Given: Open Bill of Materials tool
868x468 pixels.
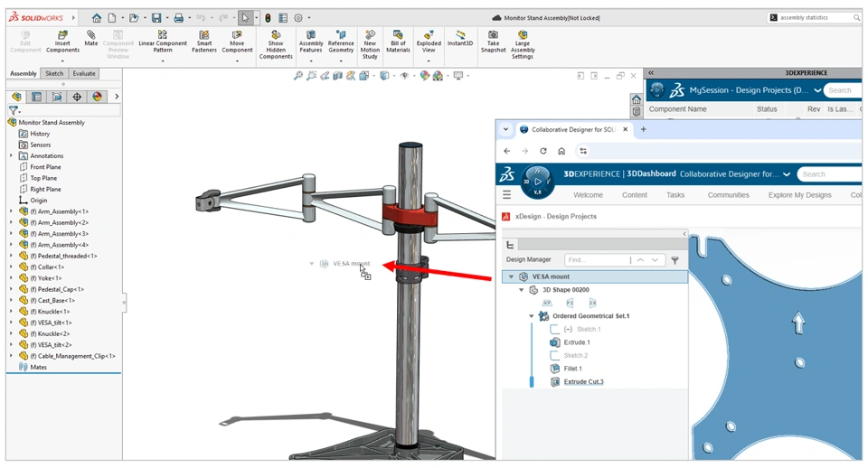Looking at the screenshot, I should click(398, 42).
